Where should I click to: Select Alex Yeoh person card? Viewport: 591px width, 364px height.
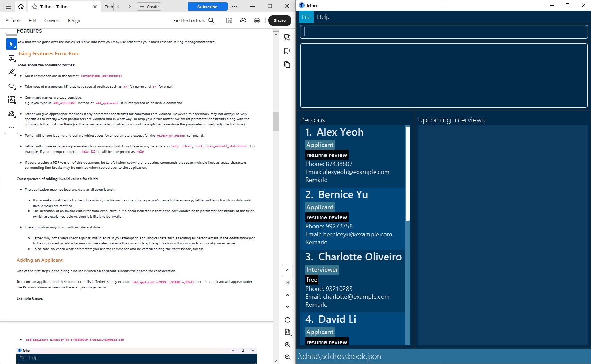point(352,156)
